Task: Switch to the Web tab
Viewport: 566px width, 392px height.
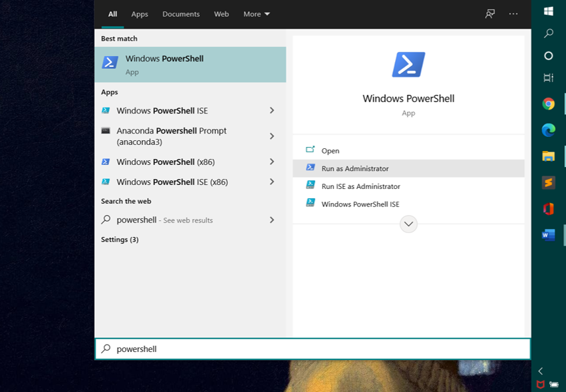Action: pos(221,14)
